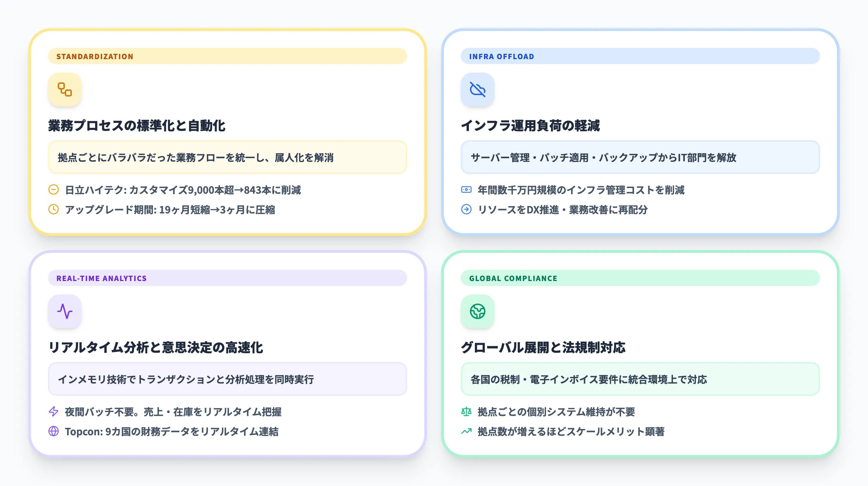Image resolution: width=868 pixels, height=486 pixels.
Task: Click the cloud-off icon under Infra Offload
Action: coord(477,89)
